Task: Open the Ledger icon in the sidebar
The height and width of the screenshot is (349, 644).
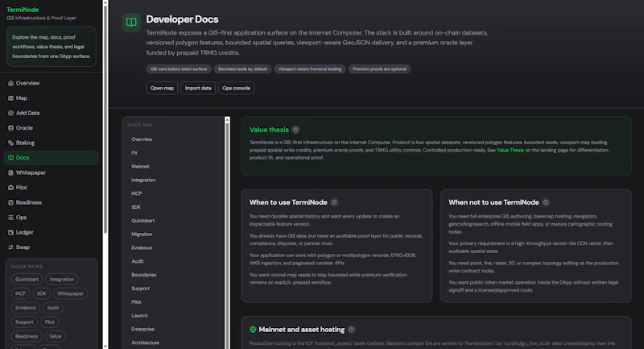Action: tap(10, 232)
